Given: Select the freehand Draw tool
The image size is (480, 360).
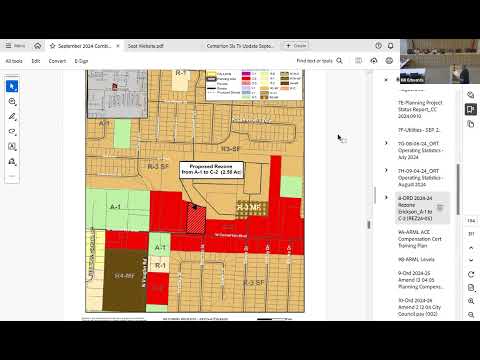Looking at the screenshot, I should [x=12, y=132].
